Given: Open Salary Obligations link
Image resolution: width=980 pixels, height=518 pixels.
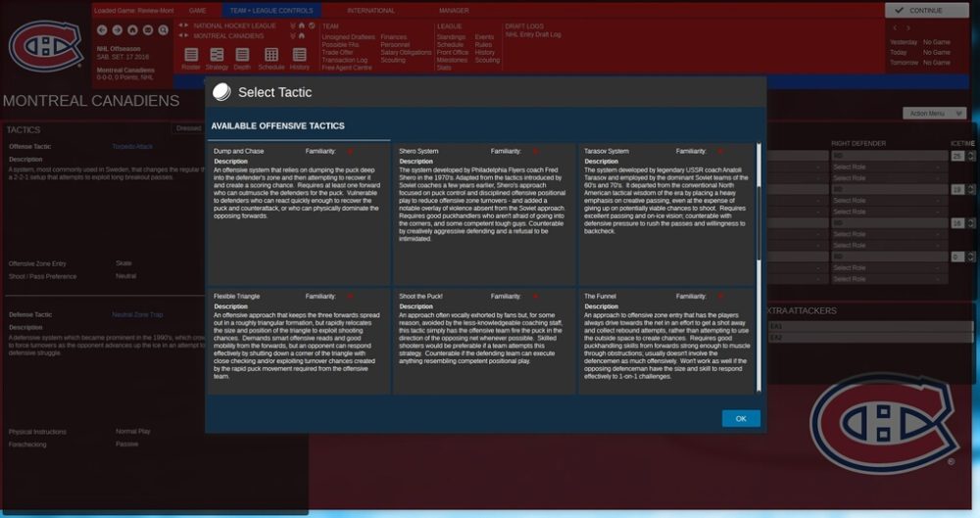Looking at the screenshot, I should (406, 53).
